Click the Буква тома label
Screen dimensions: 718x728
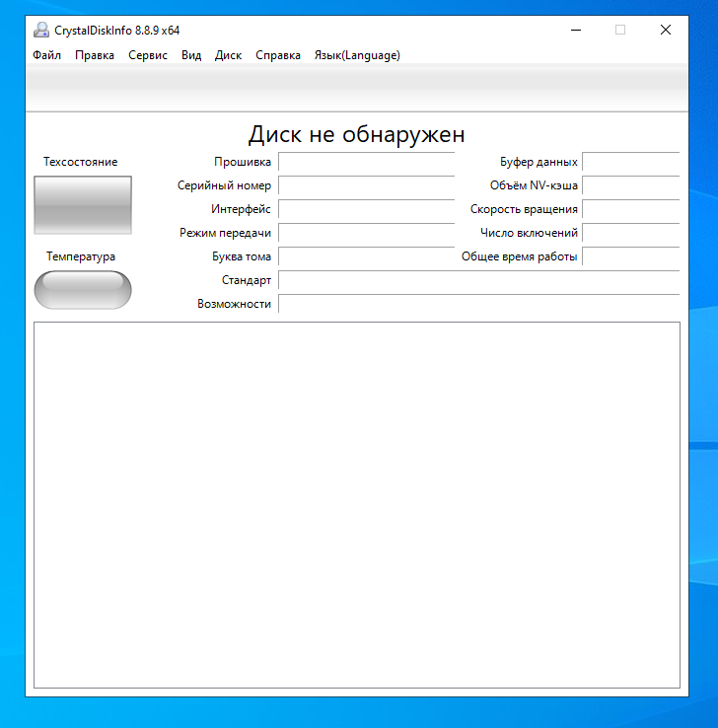point(242,256)
